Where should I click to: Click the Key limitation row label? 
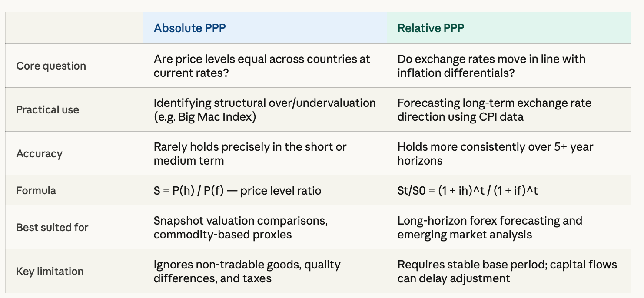50,271
